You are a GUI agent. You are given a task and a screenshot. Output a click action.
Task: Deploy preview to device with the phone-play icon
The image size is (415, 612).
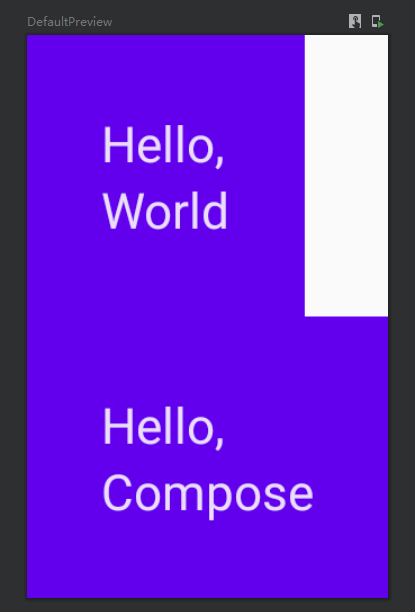[x=378, y=21]
